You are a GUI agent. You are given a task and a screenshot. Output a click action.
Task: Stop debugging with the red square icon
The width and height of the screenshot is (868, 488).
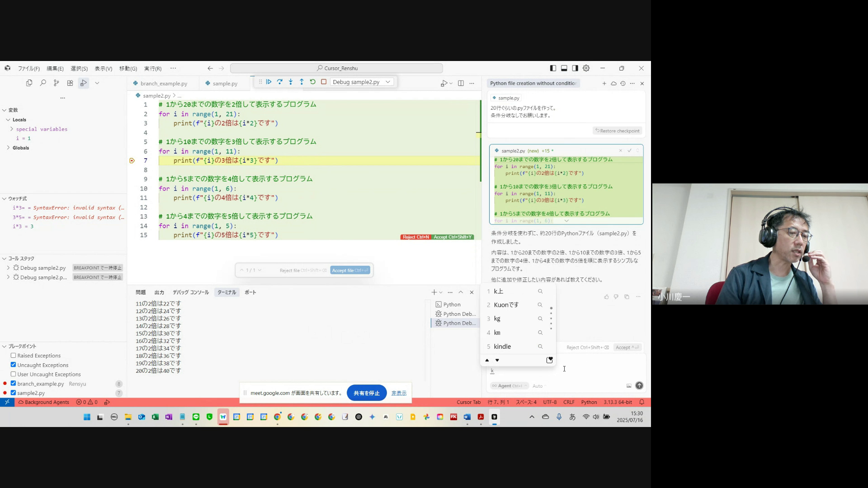point(324,82)
